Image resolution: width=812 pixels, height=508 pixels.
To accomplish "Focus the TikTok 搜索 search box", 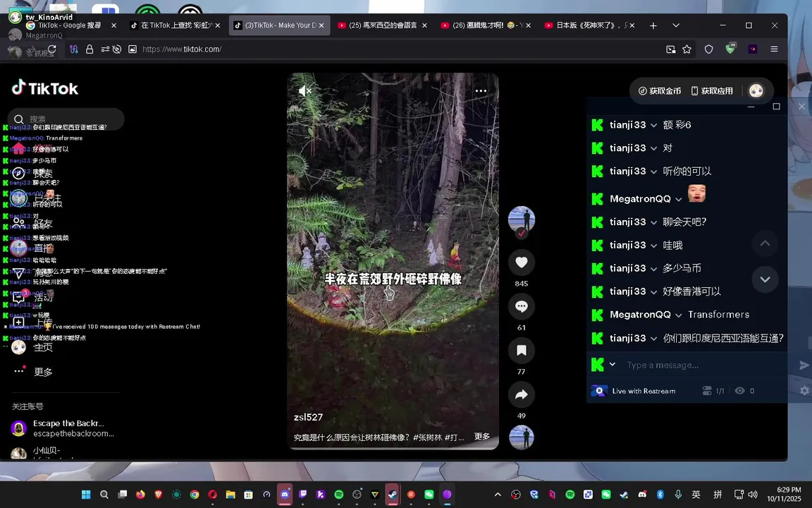I will pos(66,119).
